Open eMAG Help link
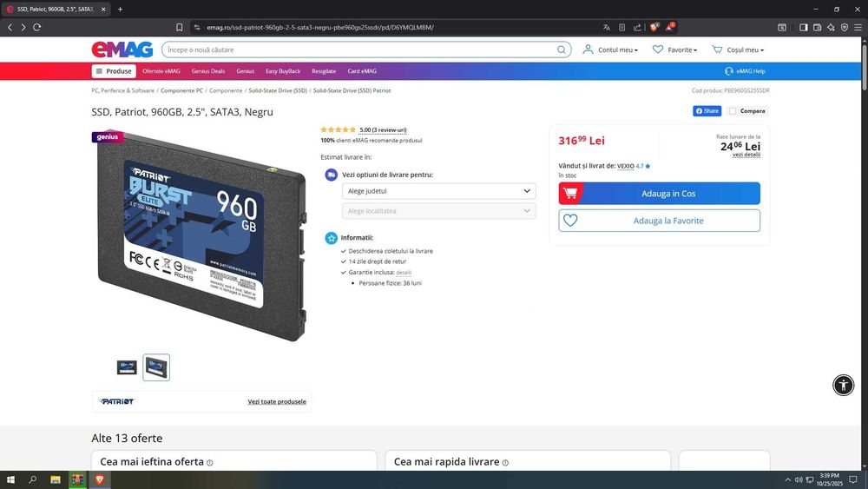The image size is (868, 489). tap(745, 71)
